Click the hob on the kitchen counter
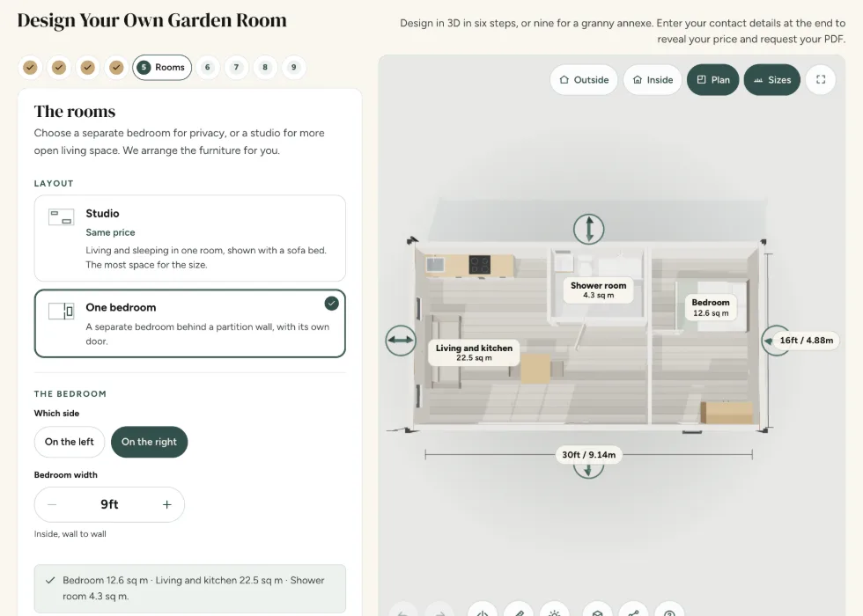This screenshot has width=863, height=616. 479,265
